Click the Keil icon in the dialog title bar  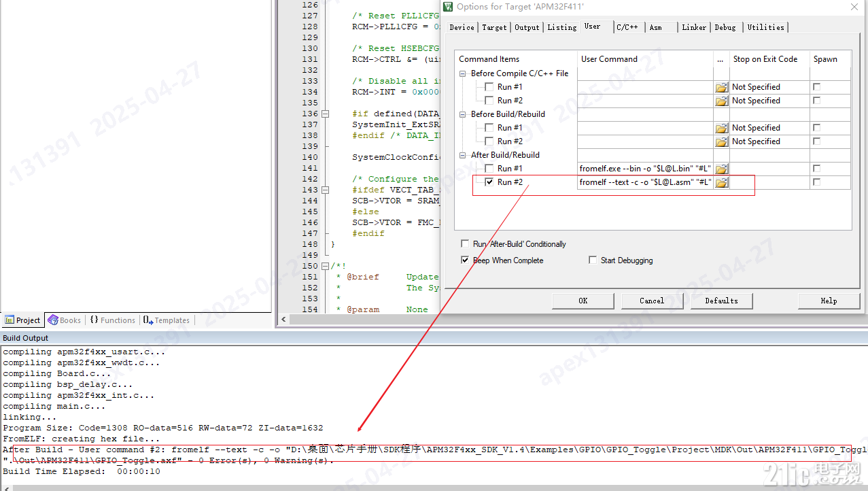pyautogui.click(x=449, y=7)
